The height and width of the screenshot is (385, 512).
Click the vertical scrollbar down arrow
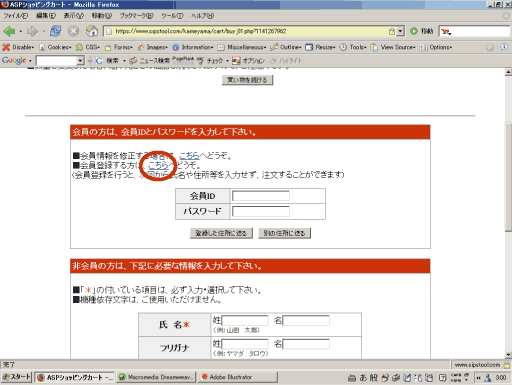tap(508, 355)
